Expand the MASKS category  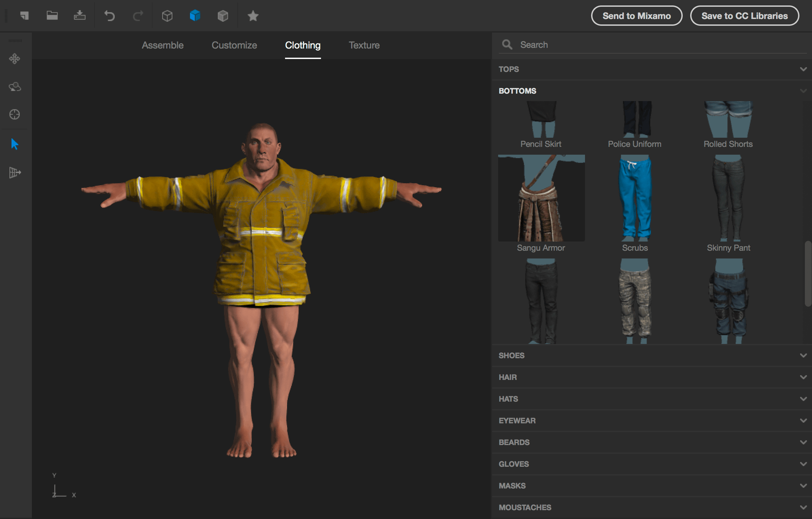[652, 486]
